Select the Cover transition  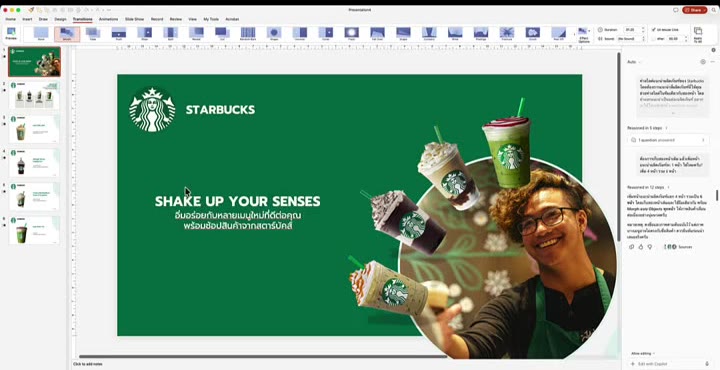pyautogui.click(x=326, y=34)
